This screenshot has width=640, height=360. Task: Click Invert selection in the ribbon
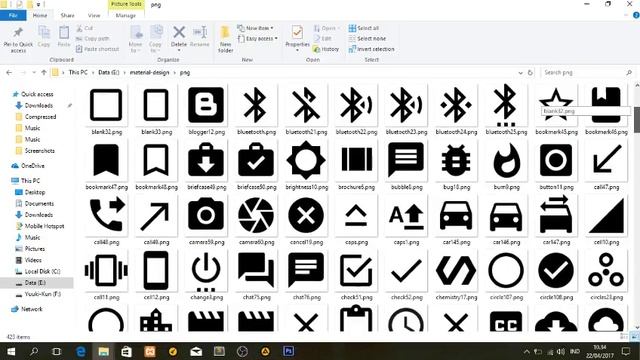[371, 49]
